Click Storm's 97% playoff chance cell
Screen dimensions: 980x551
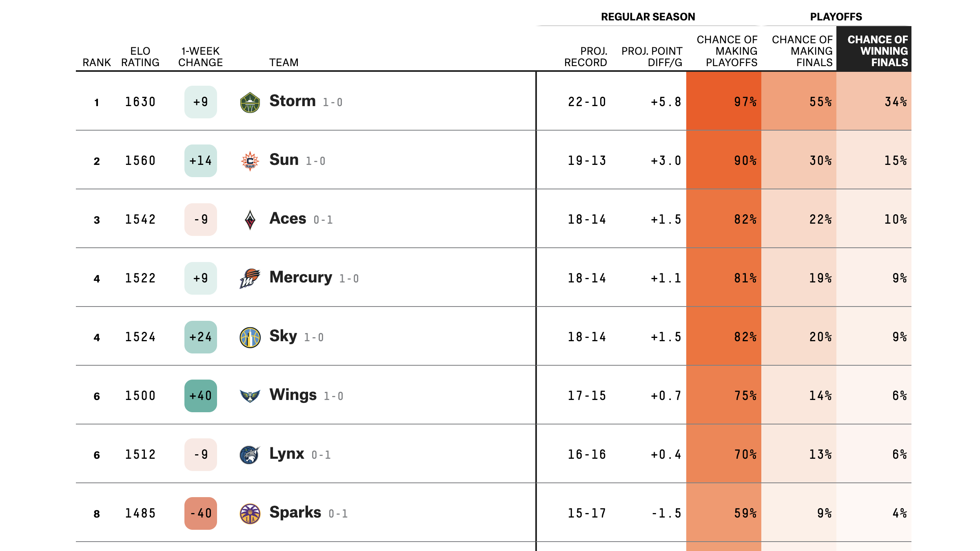(724, 102)
